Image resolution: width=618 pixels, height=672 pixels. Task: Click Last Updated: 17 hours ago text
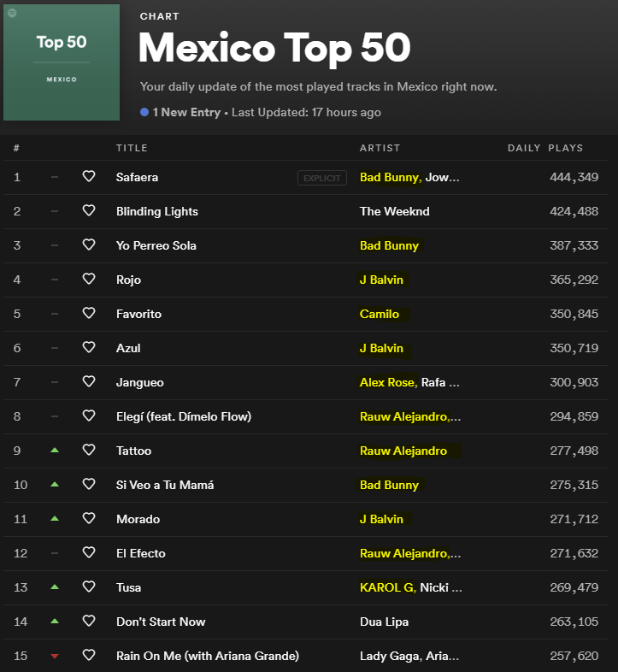point(306,112)
